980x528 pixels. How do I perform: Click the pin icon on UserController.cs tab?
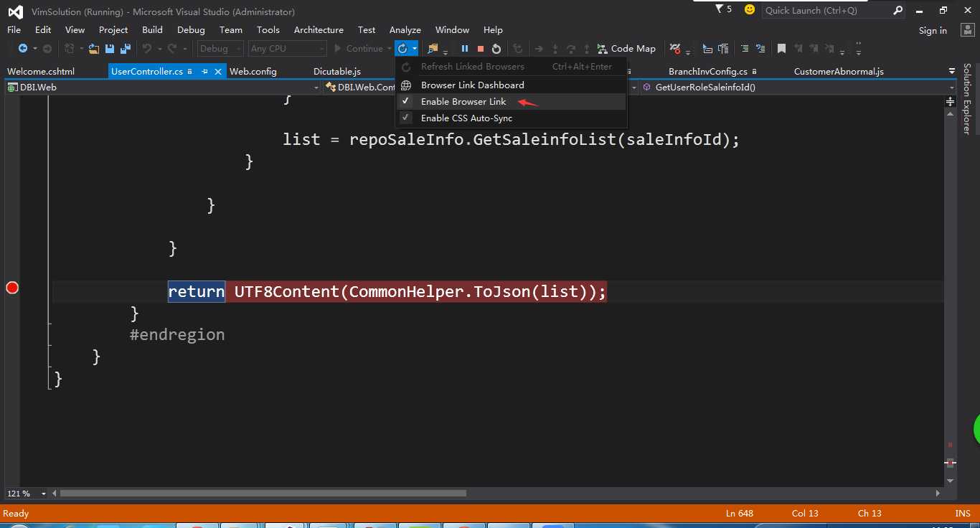pyautogui.click(x=204, y=72)
